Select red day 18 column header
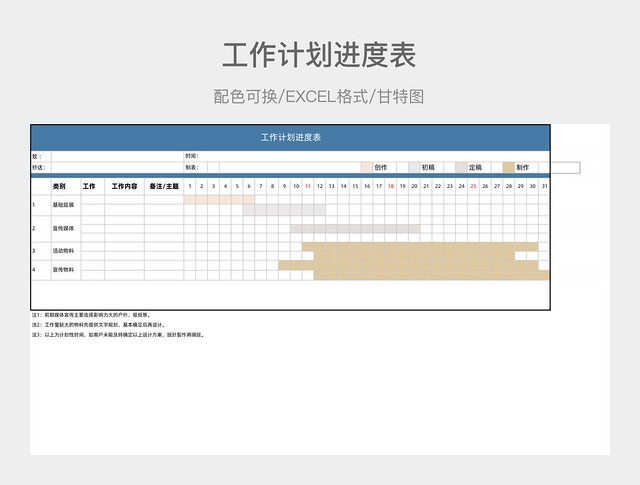640x485 pixels. pyautogui.click(x=391, y=186)
